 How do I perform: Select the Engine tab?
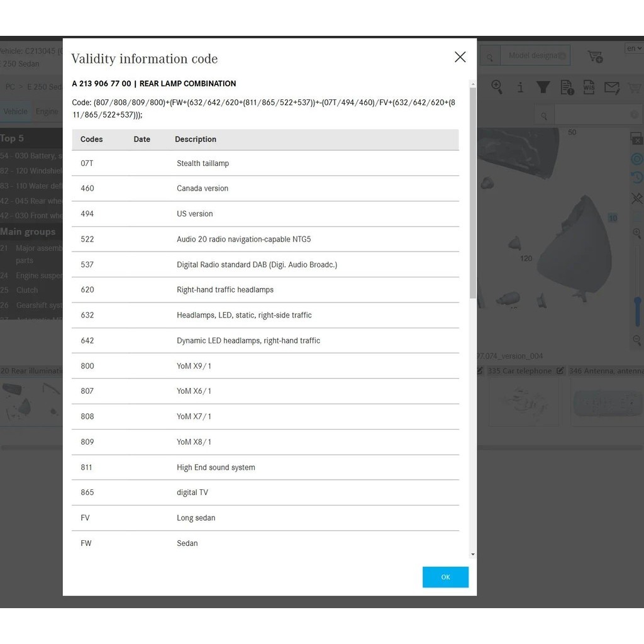(47, 112)
